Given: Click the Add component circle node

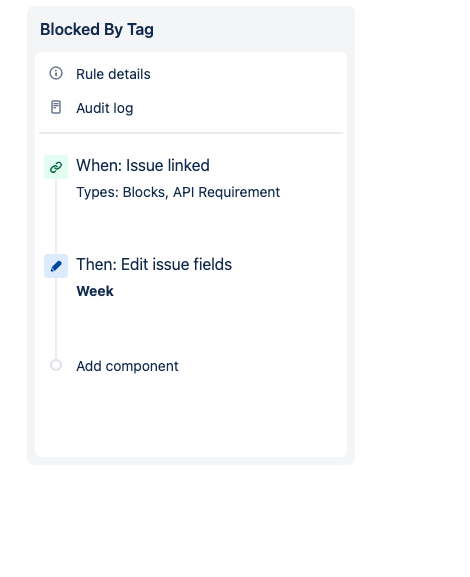Looking at the screenshot, I should pyautogui.click(x=56, y=365).
